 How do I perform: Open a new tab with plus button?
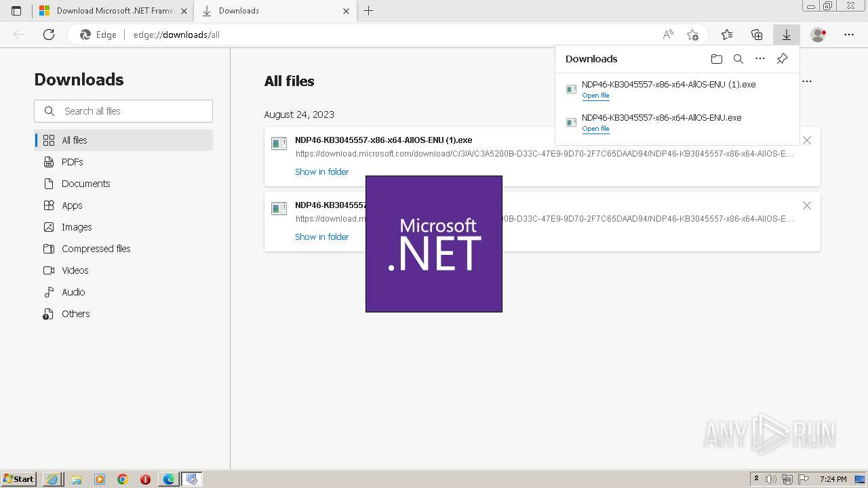369,11
